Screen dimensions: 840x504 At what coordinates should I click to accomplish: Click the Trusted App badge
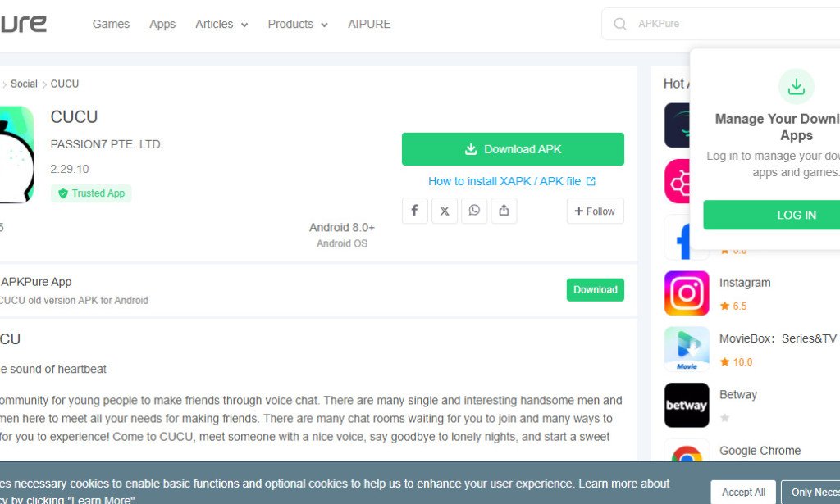point(90,193)
